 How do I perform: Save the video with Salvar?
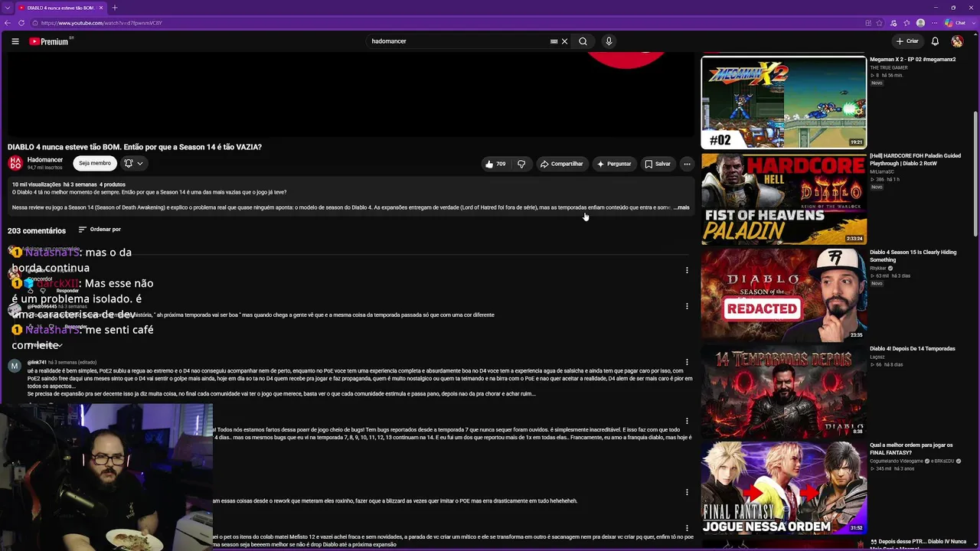(x=658, y=164)
